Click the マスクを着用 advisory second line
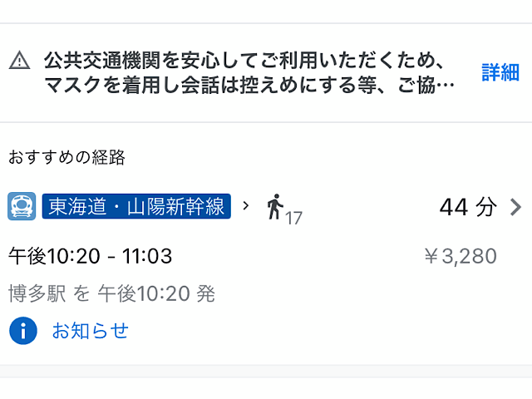Viewport: 532px width, 399px height. [x=249, y=85]
